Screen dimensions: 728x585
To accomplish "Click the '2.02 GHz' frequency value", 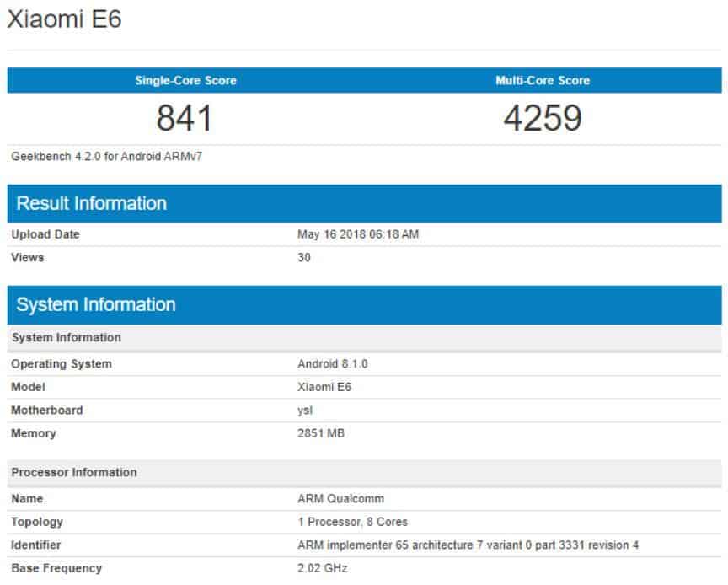I will click(323, 568).
